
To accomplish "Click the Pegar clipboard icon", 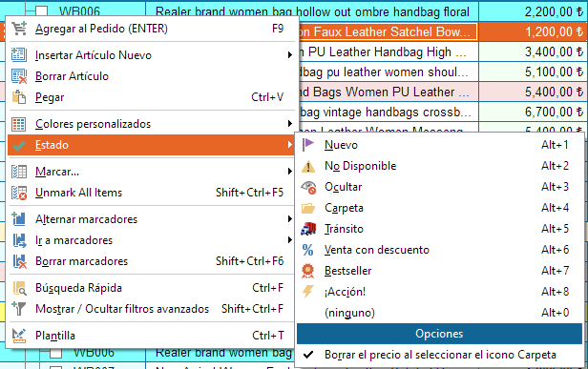I will [19, 97].
